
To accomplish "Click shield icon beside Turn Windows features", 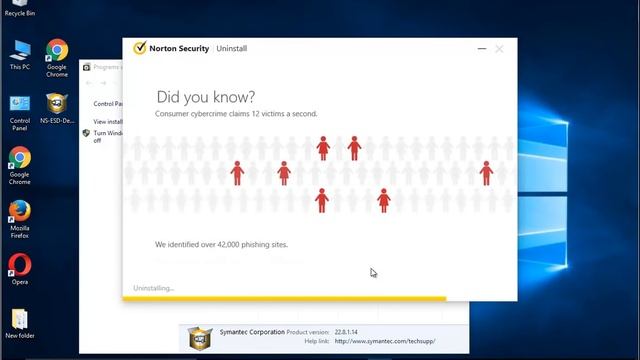I will (x=86, y=133).
